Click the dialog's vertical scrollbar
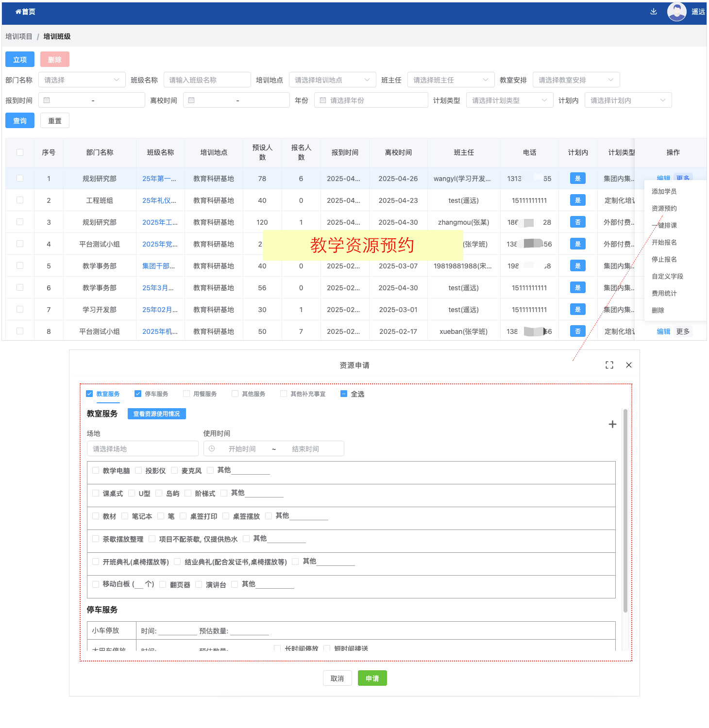Screen dimensions: 709x728 (x=625, y=510)
